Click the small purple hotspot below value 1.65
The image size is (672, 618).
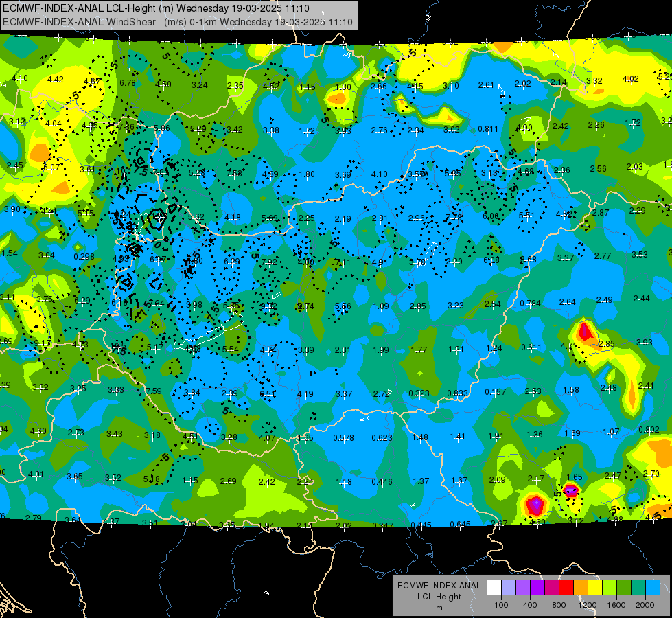point(571,490)
